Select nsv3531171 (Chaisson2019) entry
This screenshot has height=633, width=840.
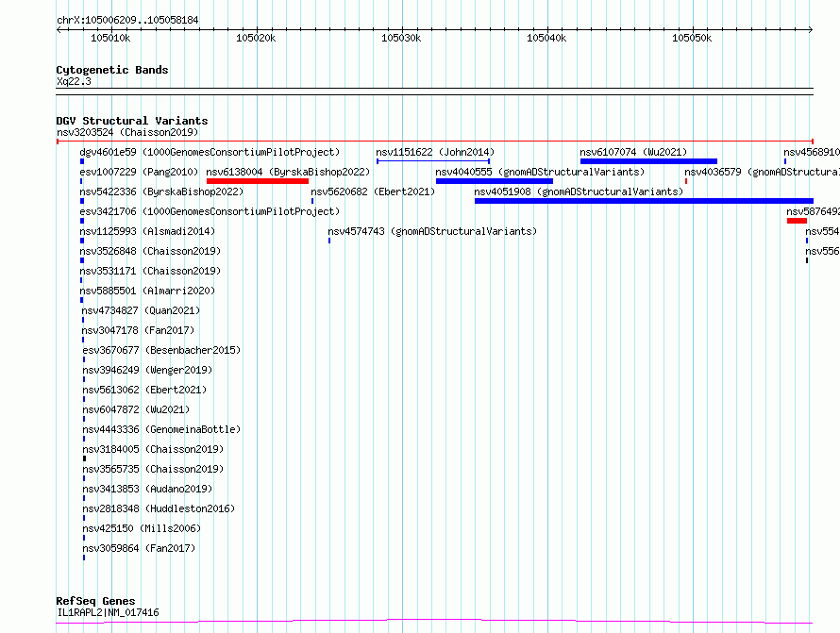click(150, 271)
